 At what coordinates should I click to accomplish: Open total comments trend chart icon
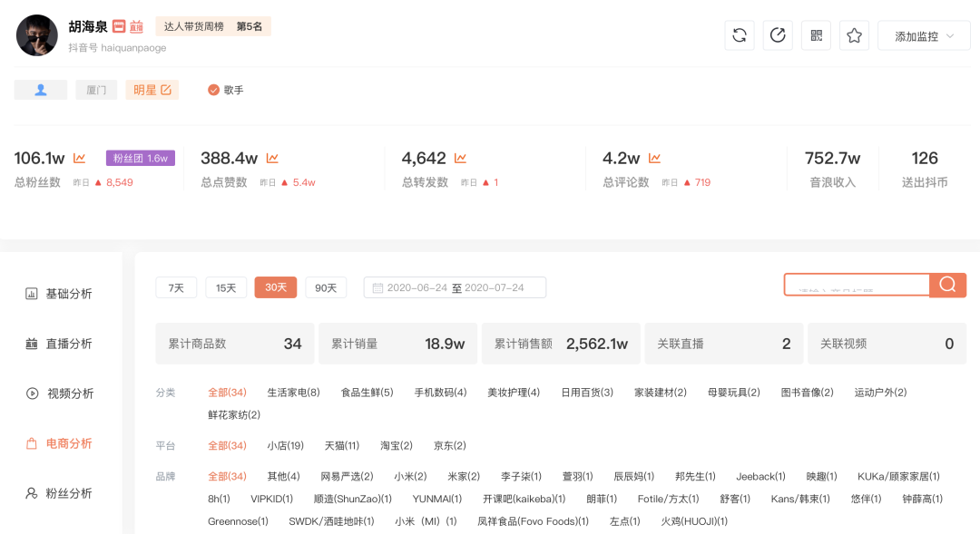click(x=654, y=158)
